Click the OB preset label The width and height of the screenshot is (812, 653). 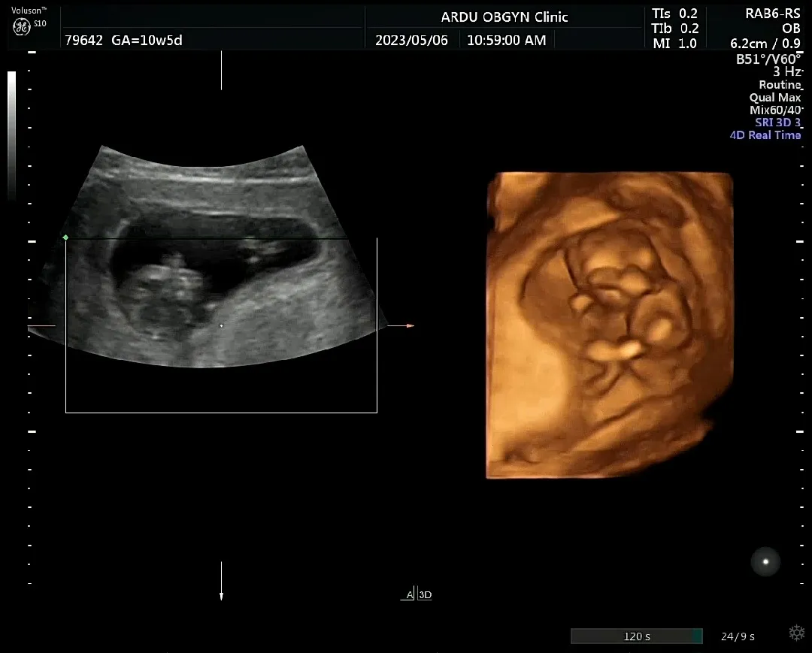[791, 29]
